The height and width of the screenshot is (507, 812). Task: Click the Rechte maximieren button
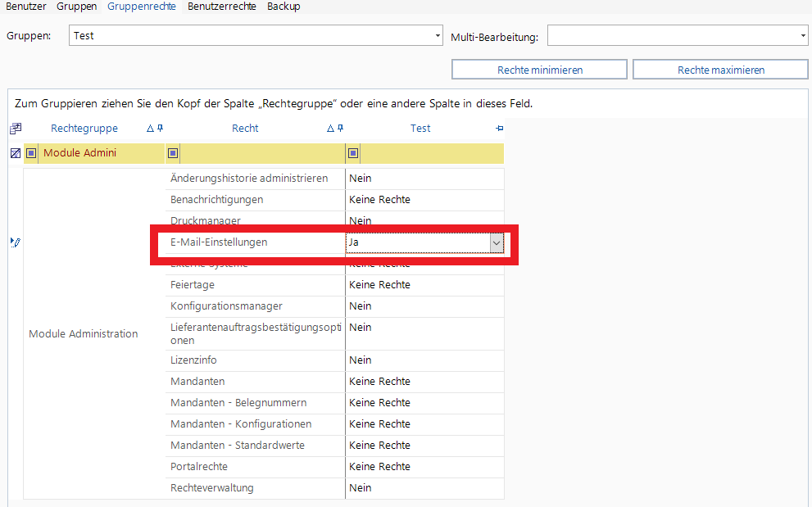720,70
